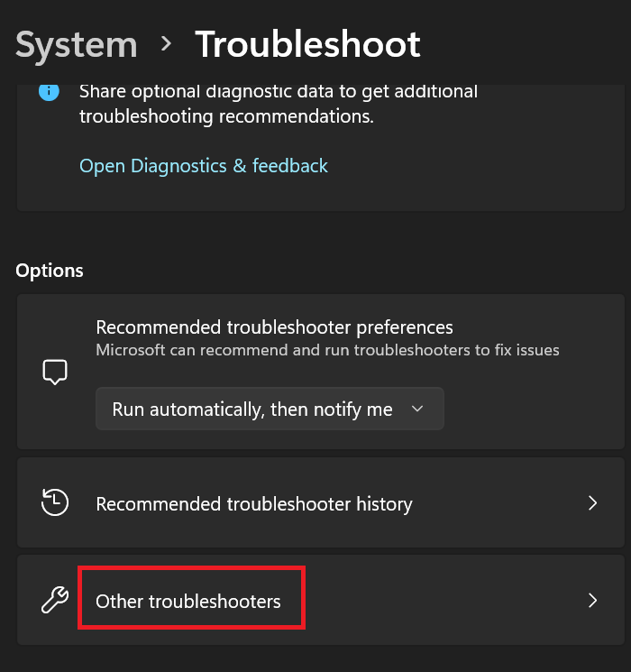
Task: Click the "Share optional diagnostic data" message
Action: 279,92
